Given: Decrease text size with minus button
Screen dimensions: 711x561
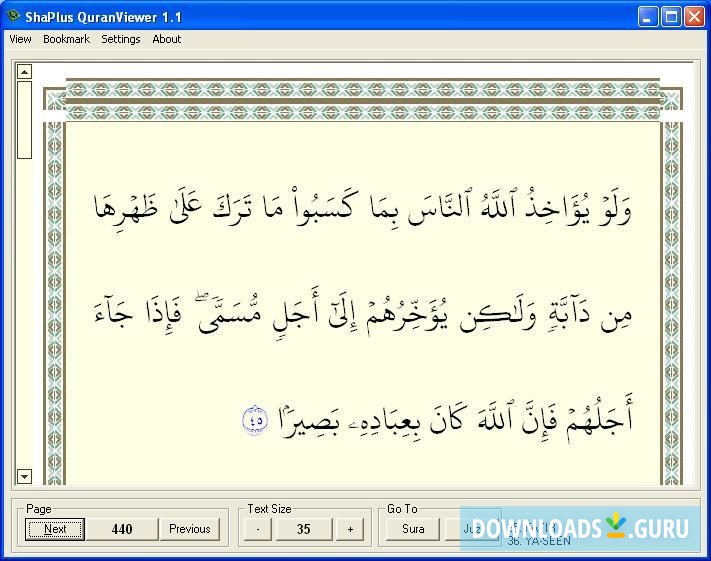Looking at the screenshot, I should (x=258, y=529).
